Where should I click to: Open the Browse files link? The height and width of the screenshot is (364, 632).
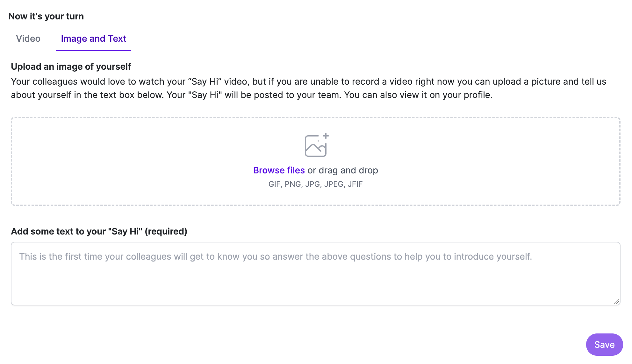[x=279, y=170]
